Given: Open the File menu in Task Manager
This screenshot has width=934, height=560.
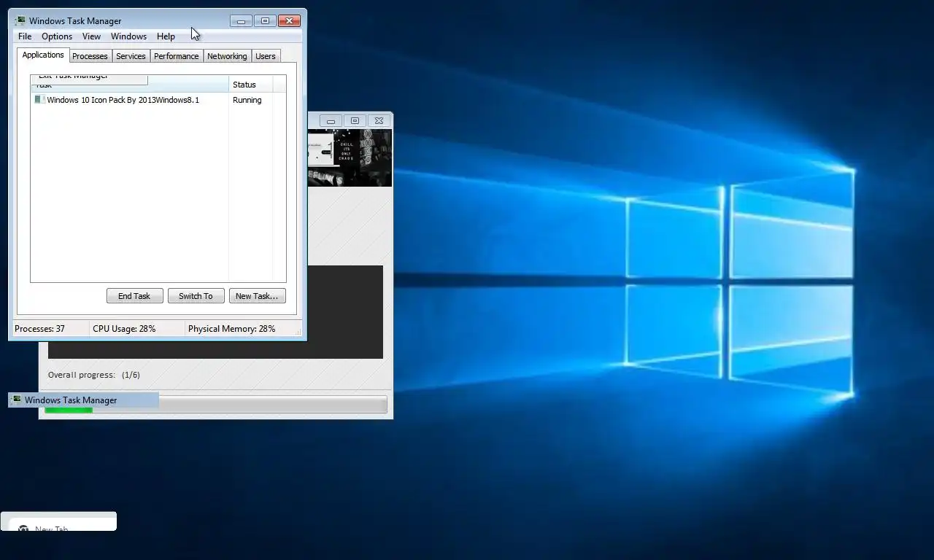Looking at the screenshot, I should pos(25,36).
